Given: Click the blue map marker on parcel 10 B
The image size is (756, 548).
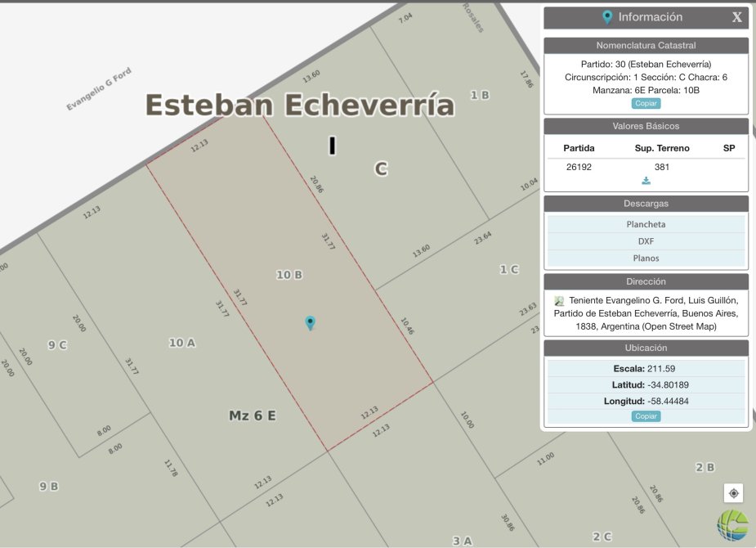Looking at the screenshot, I should 310,323.
